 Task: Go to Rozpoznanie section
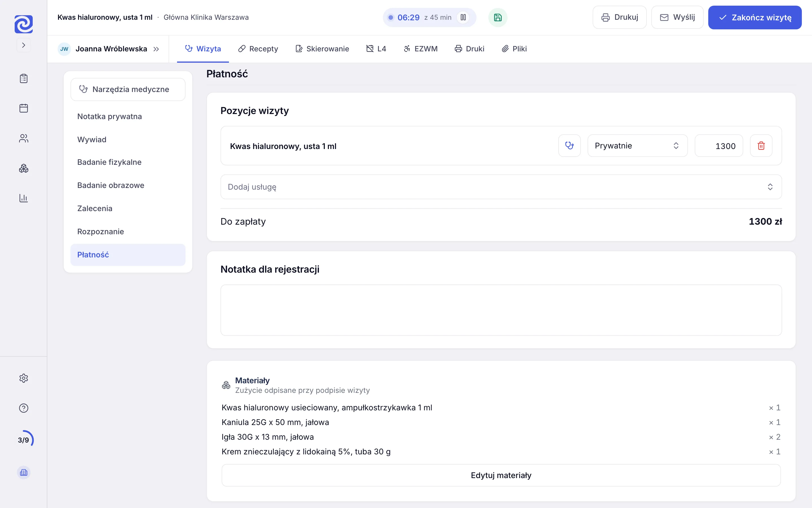click(128, 232)
